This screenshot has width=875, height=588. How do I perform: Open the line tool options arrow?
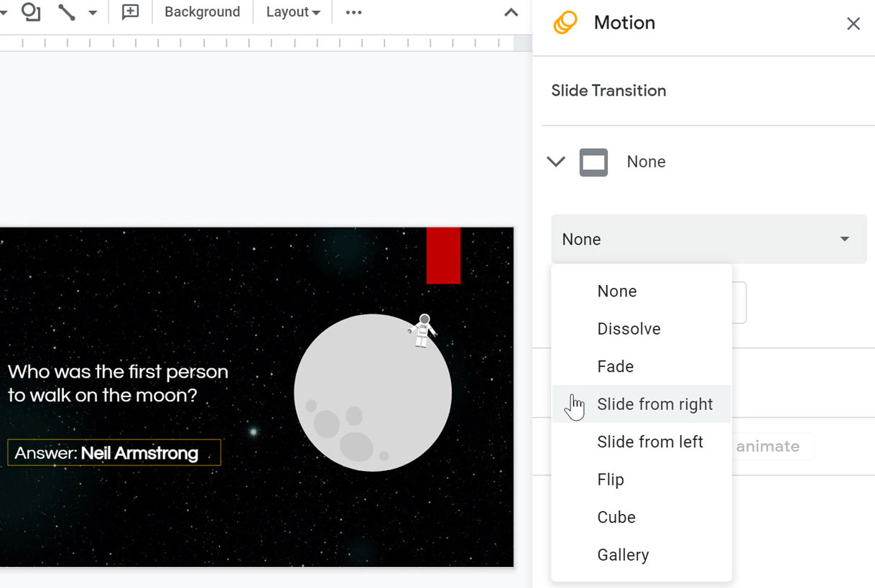(91, 12)
